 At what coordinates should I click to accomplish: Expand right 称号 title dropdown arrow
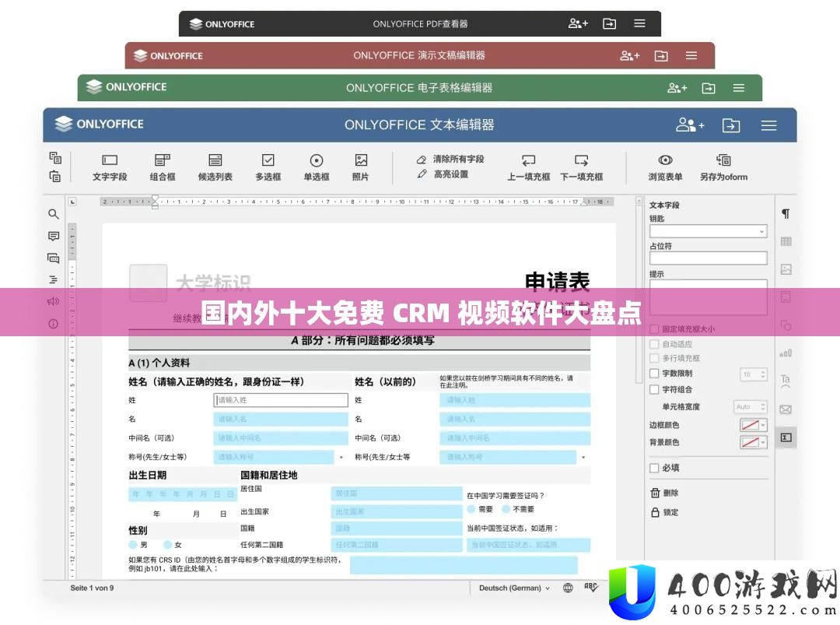[583, 457]
